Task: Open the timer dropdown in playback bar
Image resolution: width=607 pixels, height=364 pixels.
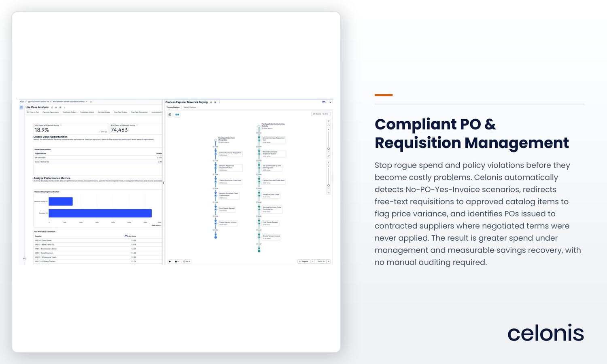Action: pos(187,261)
